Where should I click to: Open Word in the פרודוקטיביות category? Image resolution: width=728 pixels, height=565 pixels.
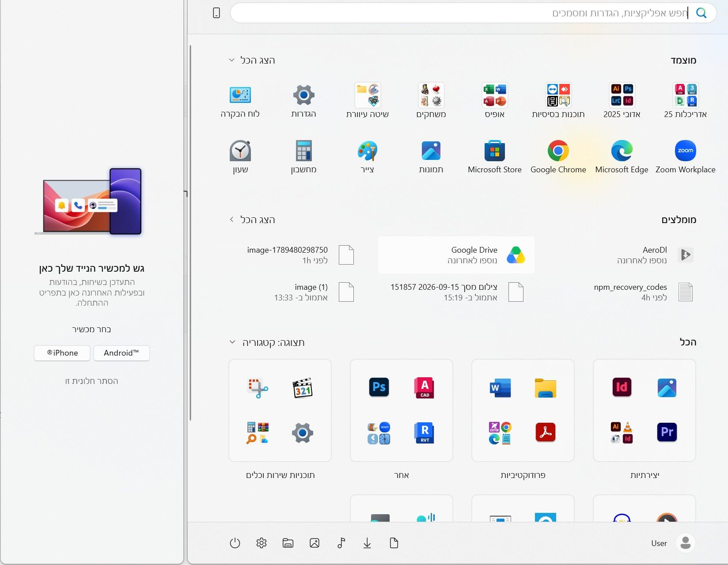pos(500,388)
